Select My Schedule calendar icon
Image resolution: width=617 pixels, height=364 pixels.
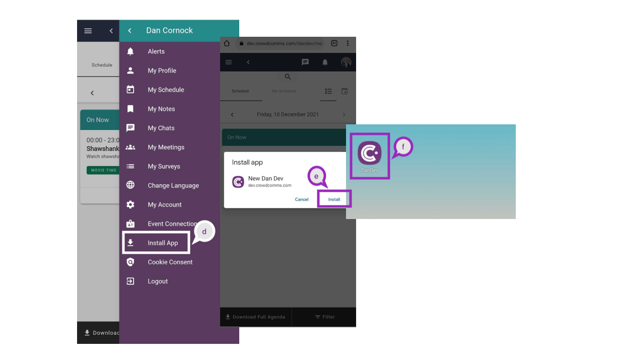130,90
